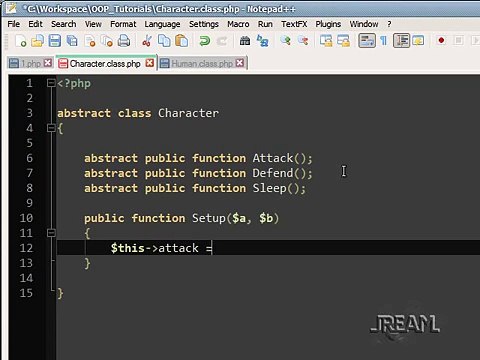Undo the last edit with the green arrow

point(204,41)
